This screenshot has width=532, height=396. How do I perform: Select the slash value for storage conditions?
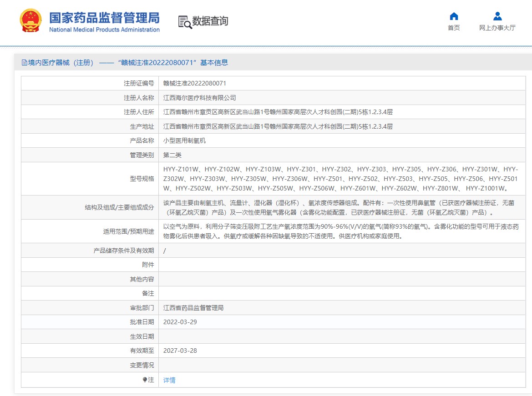tap(165, 251)
